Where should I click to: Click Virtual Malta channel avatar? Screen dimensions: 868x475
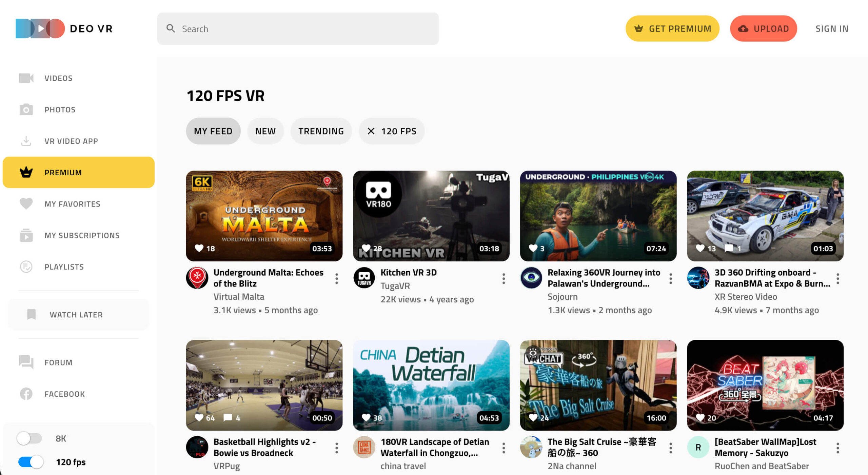pyautogui.click(x=197, y=278)
